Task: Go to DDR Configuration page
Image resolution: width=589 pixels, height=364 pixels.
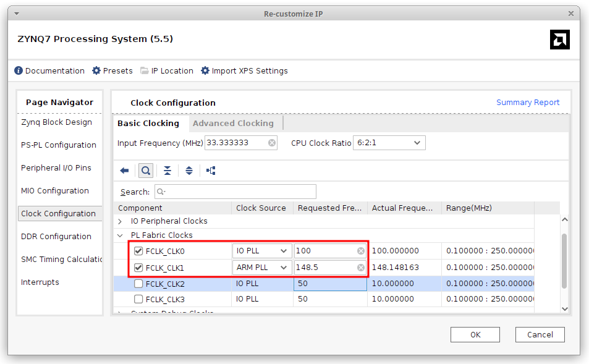Action: pos(56,236)
